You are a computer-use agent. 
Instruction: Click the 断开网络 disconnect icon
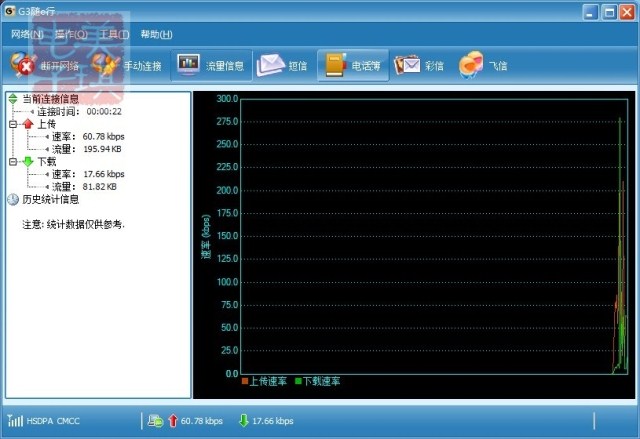(24, 66)
